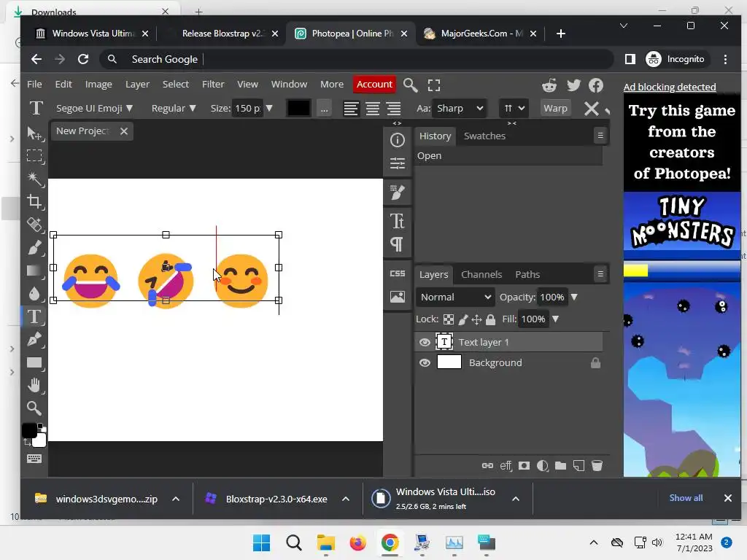Set left text alignment

pos(351,109)
